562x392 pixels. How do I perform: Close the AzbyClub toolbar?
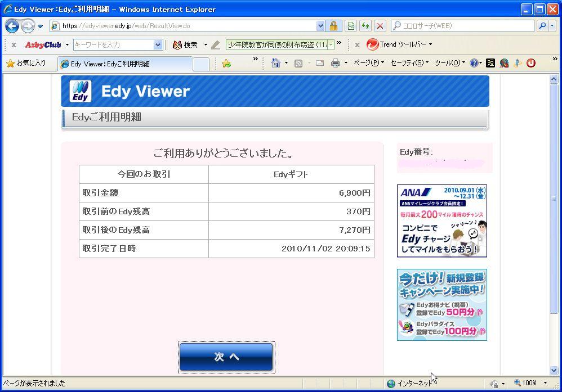[14, 45]
